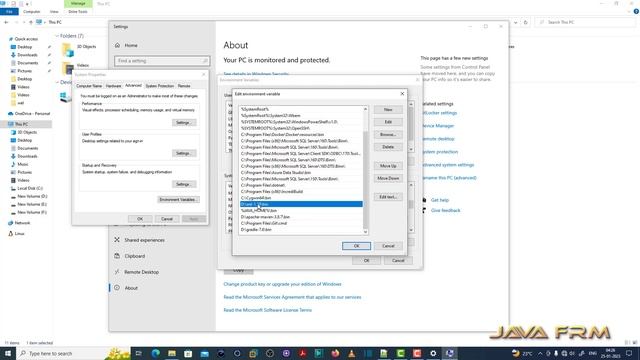The width and height of the screenshot is (640, 360).
Task: Open the File tab in File Explorer
Action: pyautogui.click(x=9, y=11)
